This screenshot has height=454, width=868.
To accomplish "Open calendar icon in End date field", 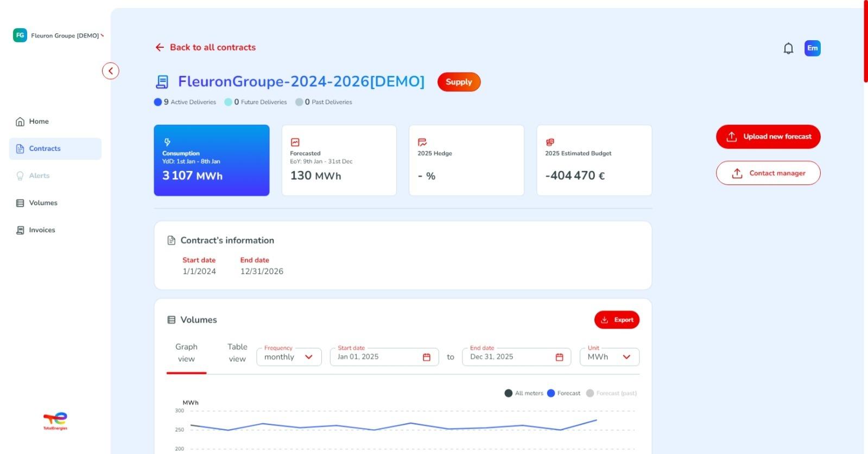I will pyautogui.click(x=559, y=357).
